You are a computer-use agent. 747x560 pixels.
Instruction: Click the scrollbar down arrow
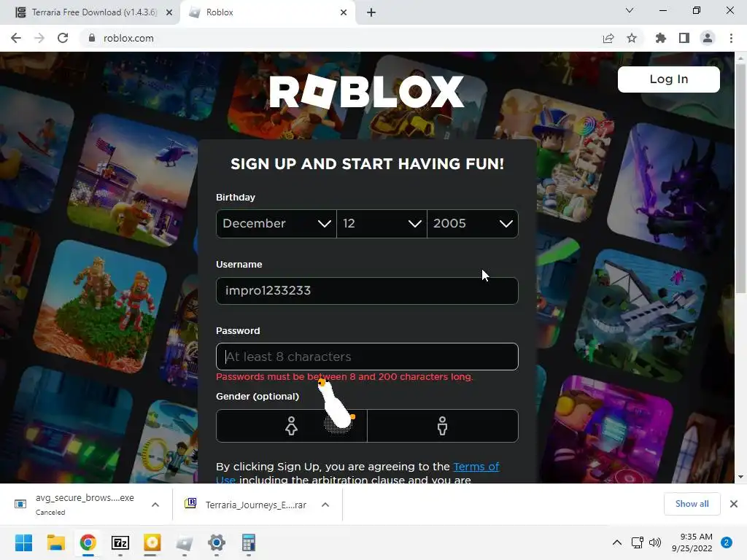(740, 477)
